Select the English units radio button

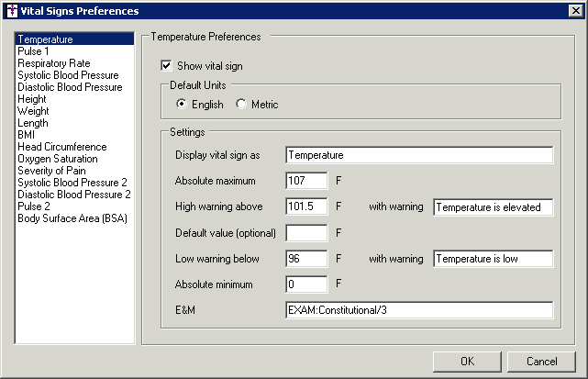[x=181, y=104]
